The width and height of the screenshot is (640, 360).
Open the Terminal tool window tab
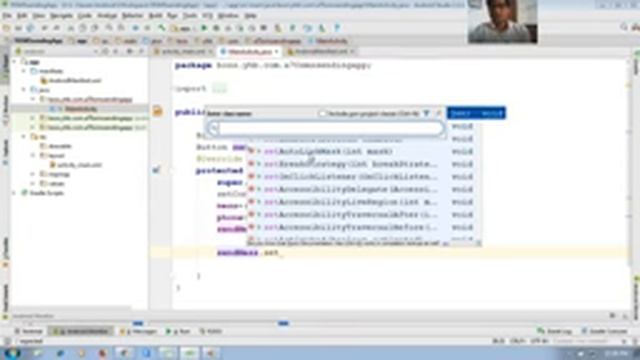click(29, 331)
